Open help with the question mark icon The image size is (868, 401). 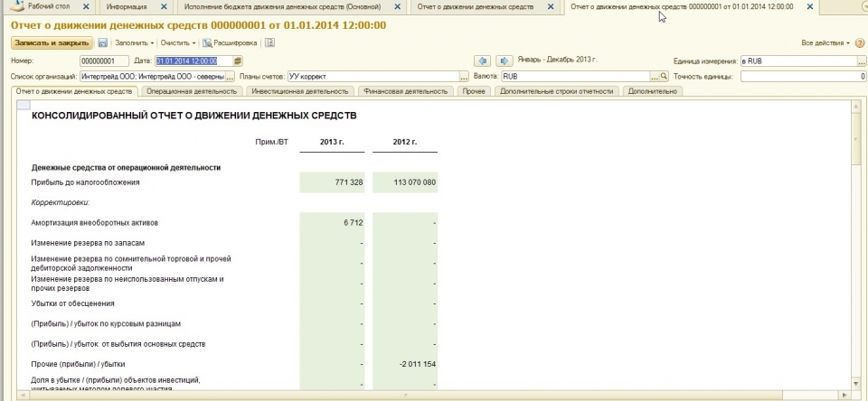pos(861,42)
